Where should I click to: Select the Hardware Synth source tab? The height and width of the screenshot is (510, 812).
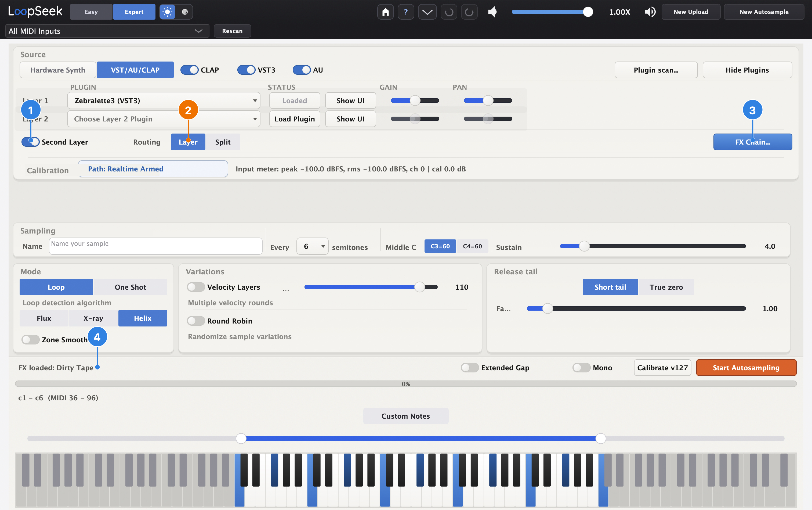coord(58,70)
